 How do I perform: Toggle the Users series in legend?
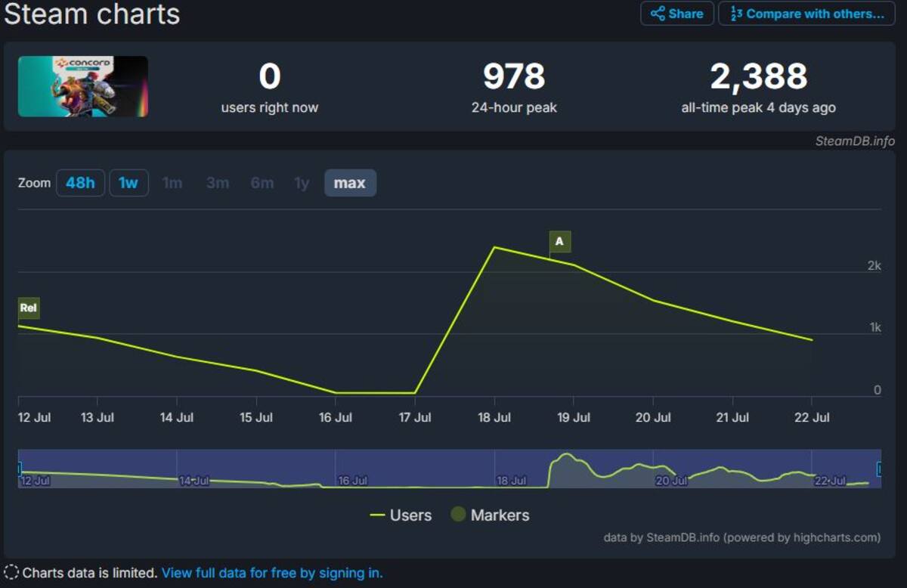click(x=401, y=515)
